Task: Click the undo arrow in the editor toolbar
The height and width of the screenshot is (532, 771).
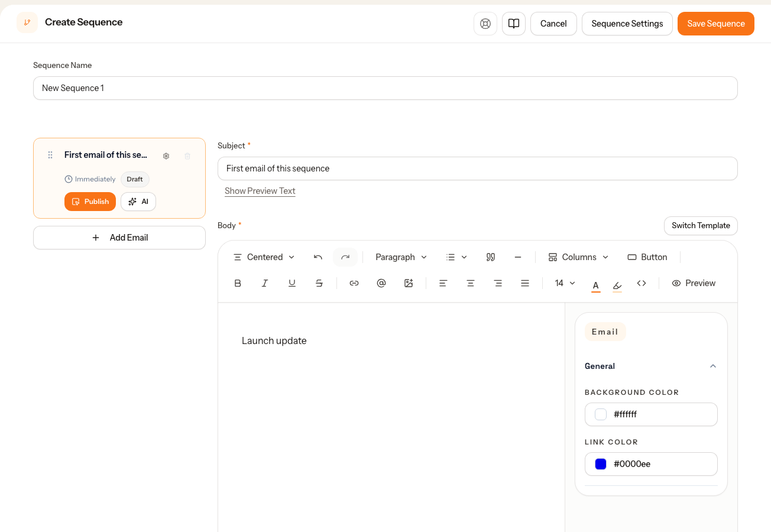Action: tap(318, 257)
